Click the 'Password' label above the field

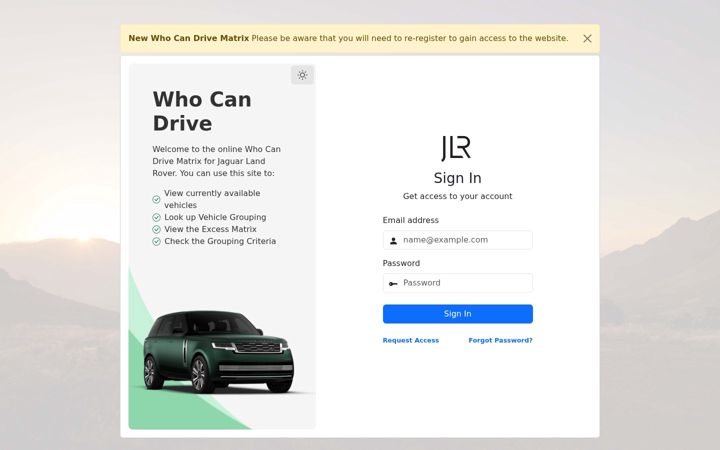tap(401, 263)
